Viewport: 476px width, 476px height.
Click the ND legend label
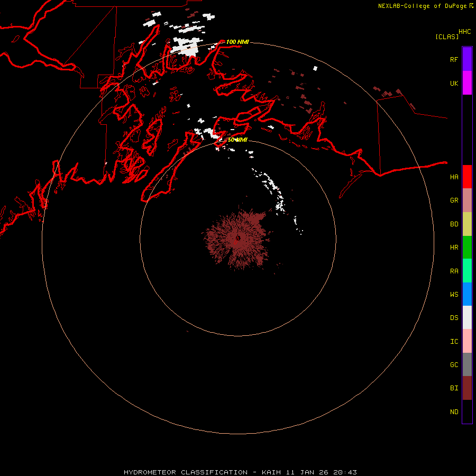pos(454,412)
